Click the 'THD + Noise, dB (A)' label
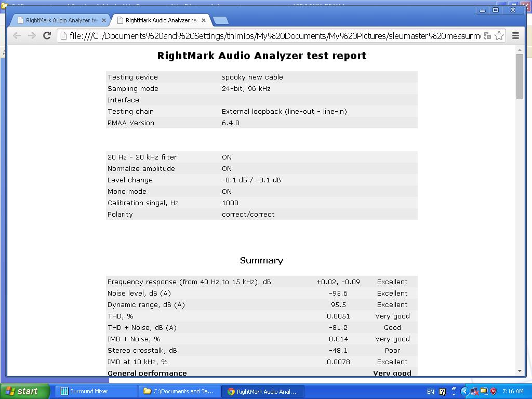 tap(142, 327)
